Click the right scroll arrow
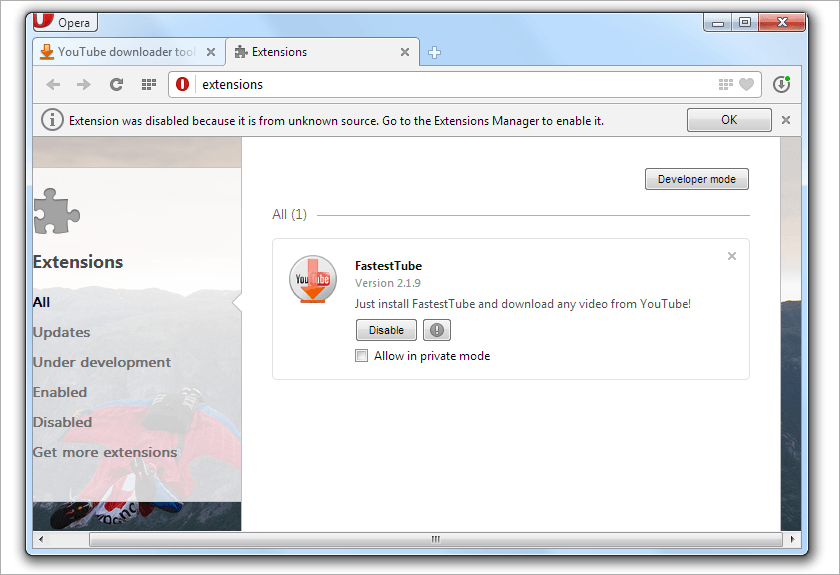Viewport: 840px width, 575px height. (792, 539)
